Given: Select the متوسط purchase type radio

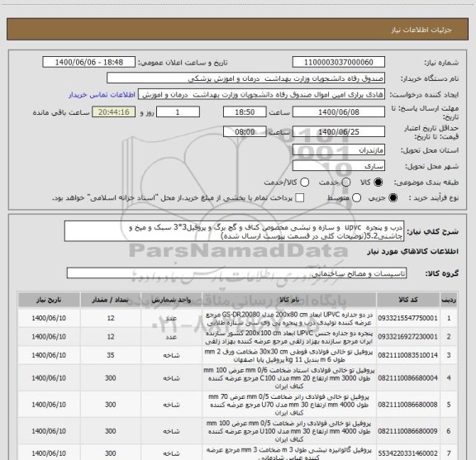Looking at the screenshot, I should pos(356,198).
